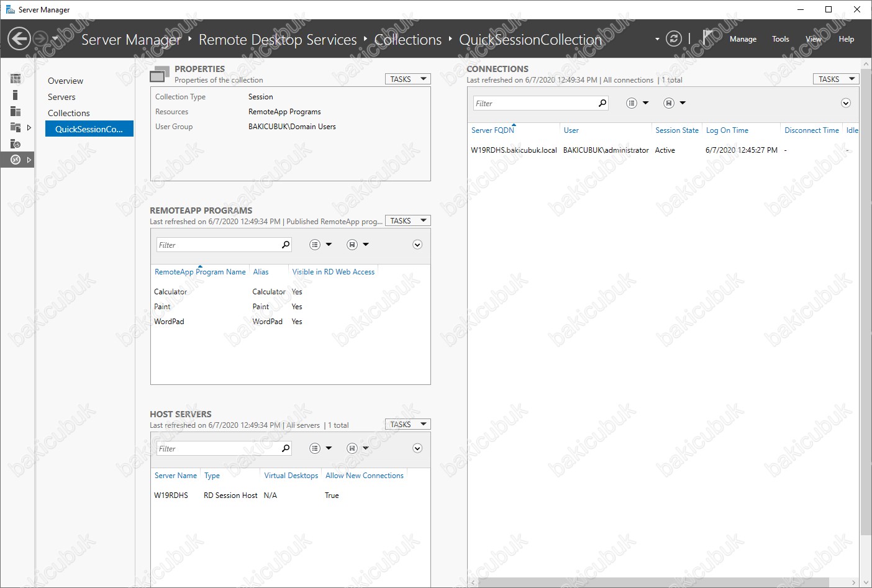Click the search magnifier in Host Servers filter

pyautogui.click(x=286, y=448)
